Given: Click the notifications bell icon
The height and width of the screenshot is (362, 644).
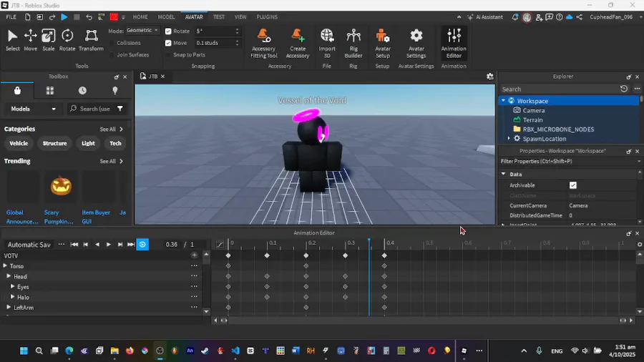Looking at the screenshot, I should click(x=515, y=17).
